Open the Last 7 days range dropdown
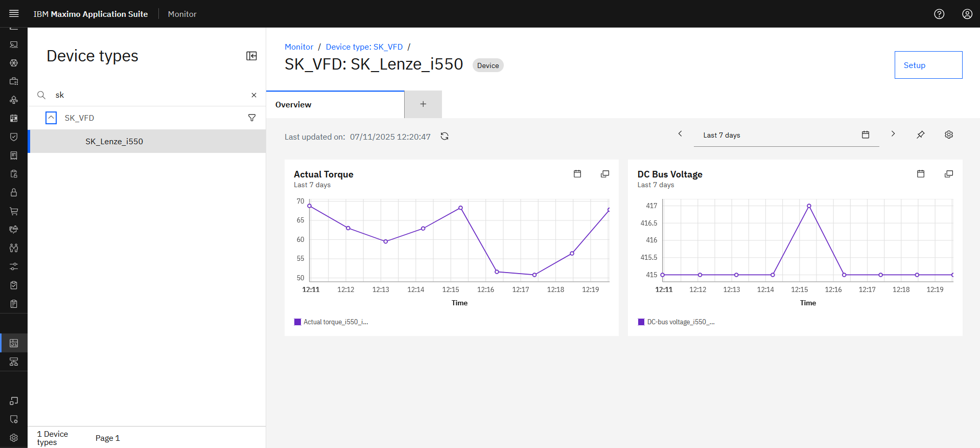 [x=786, y=135]
